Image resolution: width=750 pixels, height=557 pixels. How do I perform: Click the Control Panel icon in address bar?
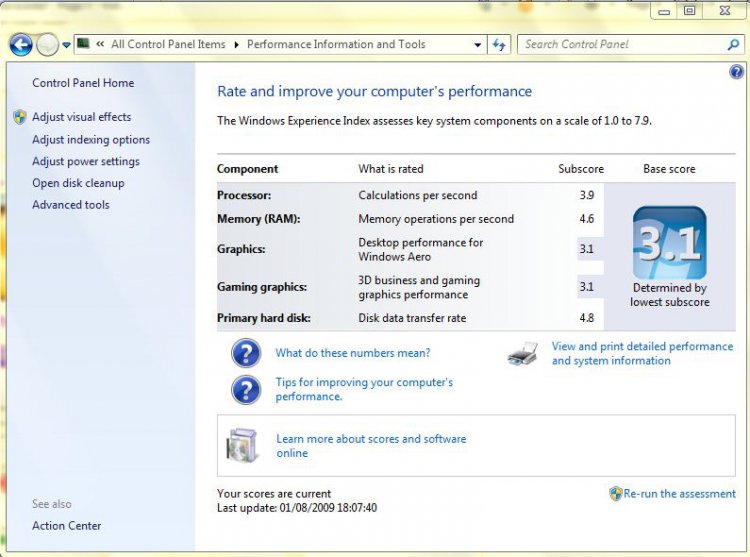tap(84, 44)
